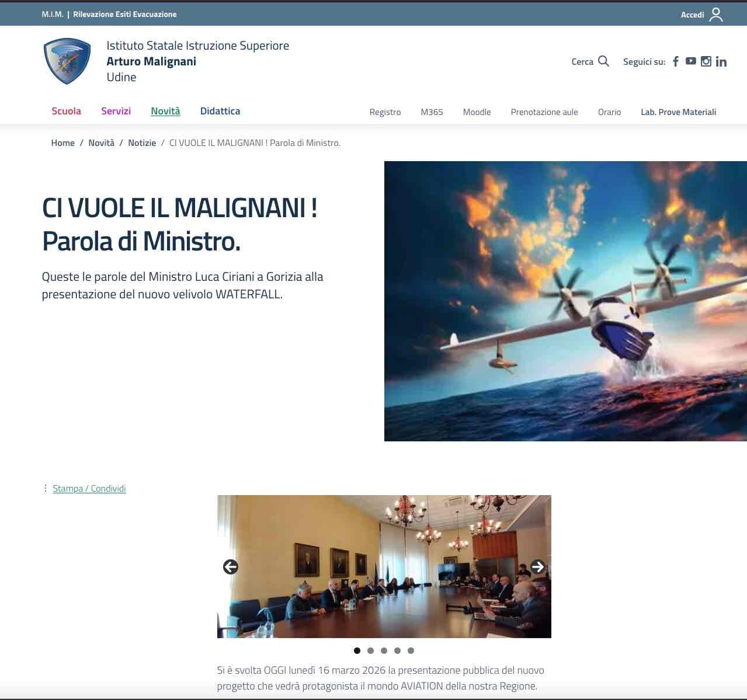
Task: Open the Scuola navigation menu
Action: coord(66,111)
